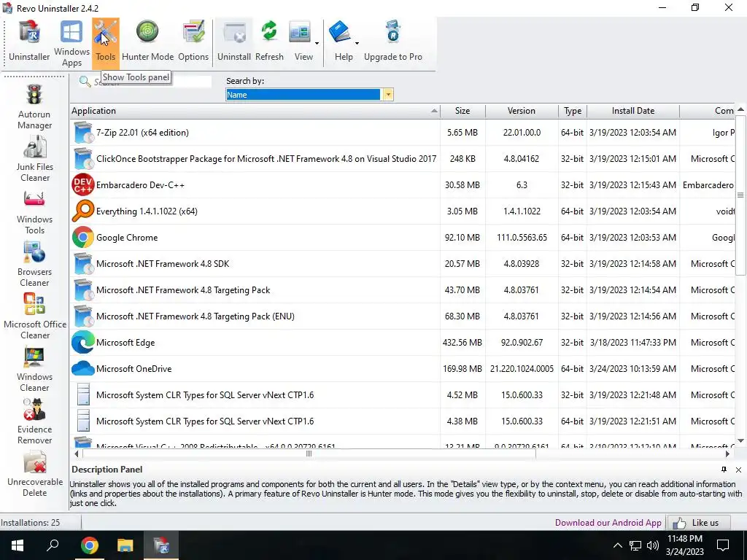Open the View dropdown arrow

pyautogui.click(x=317, y=44)
